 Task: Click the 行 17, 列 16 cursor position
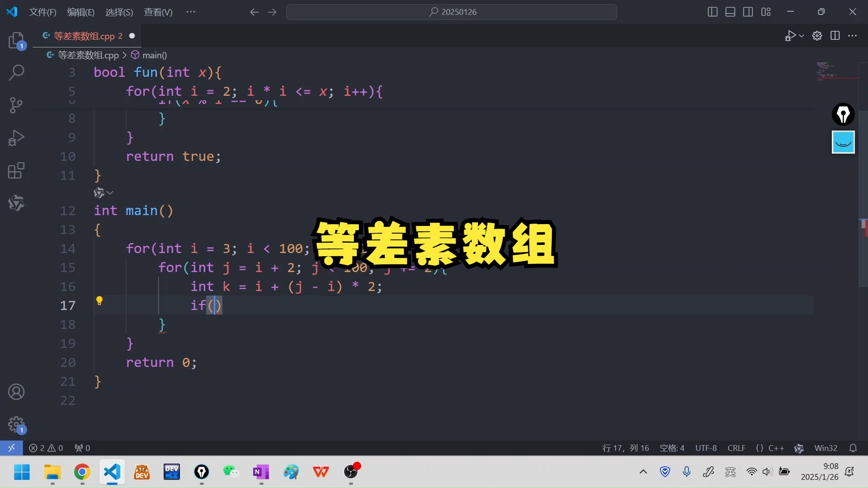(x=626, y=448)
